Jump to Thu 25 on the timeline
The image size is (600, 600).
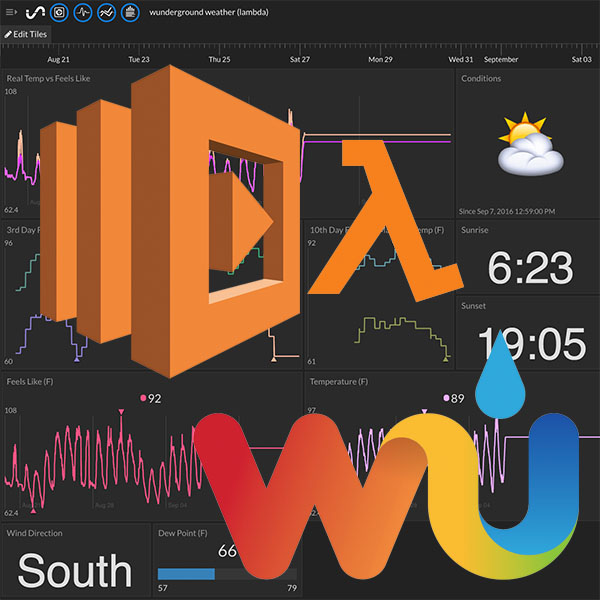[x=219, y=59]
